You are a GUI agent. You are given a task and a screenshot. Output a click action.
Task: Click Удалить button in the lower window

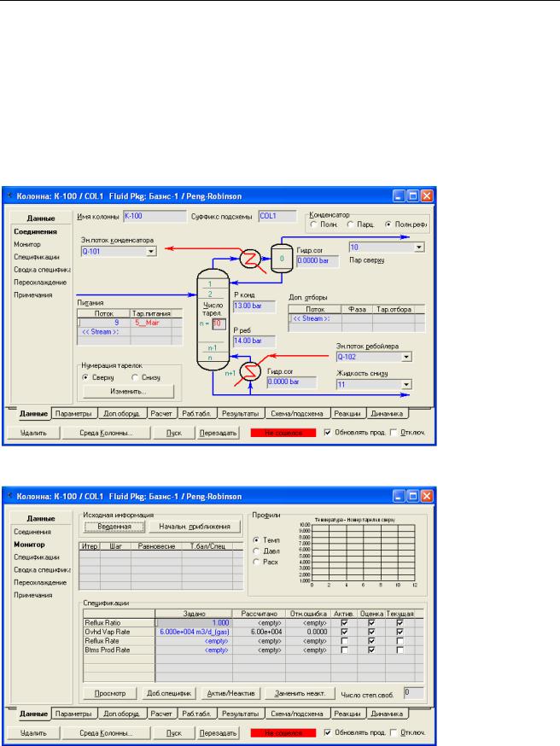(33, 733)
